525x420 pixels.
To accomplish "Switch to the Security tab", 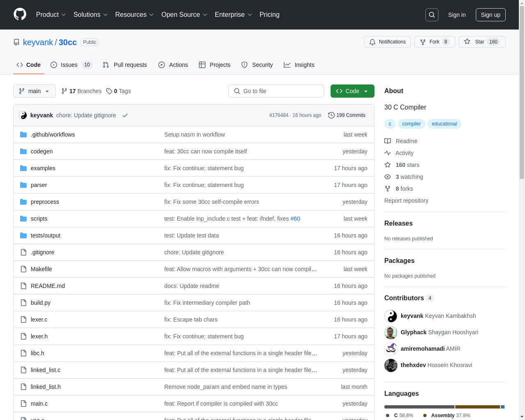I will tap(257, 65).
